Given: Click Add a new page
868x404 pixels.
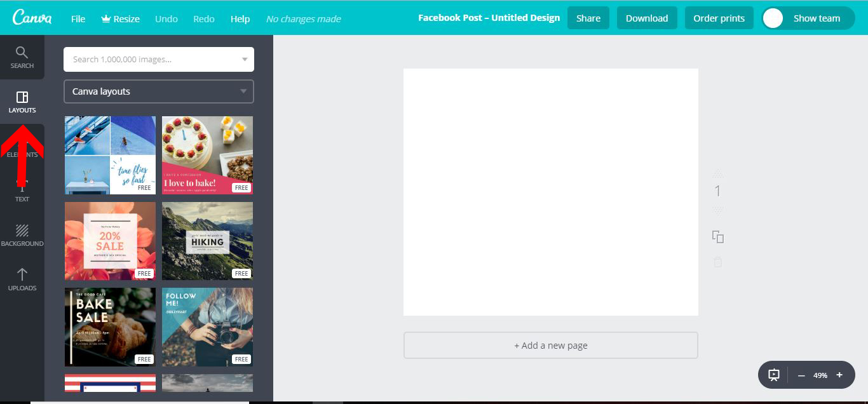Looking at the screenshot, I should pyautogui.click(x=550, y=345).
